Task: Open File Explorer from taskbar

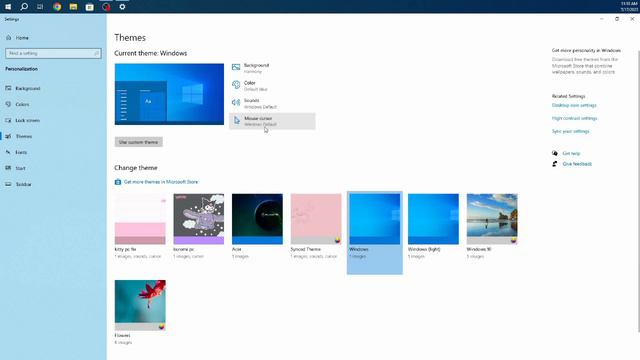Action: (x=73, y=7)
